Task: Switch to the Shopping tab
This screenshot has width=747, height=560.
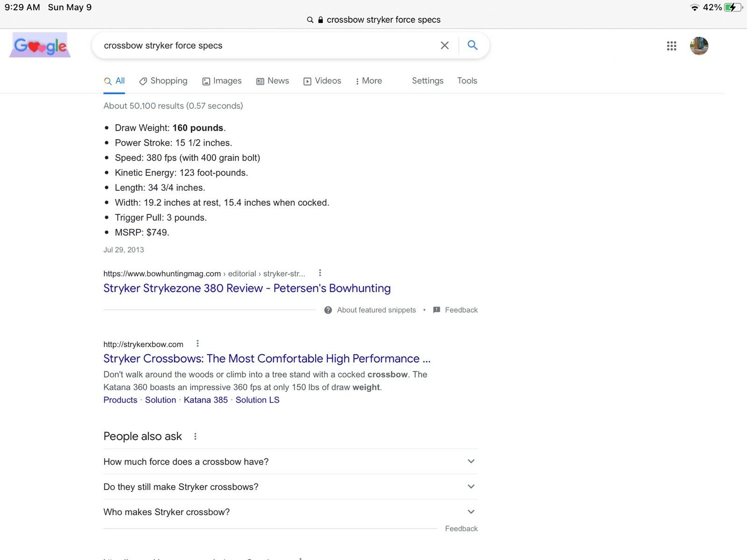Action: tap(163, 81)
